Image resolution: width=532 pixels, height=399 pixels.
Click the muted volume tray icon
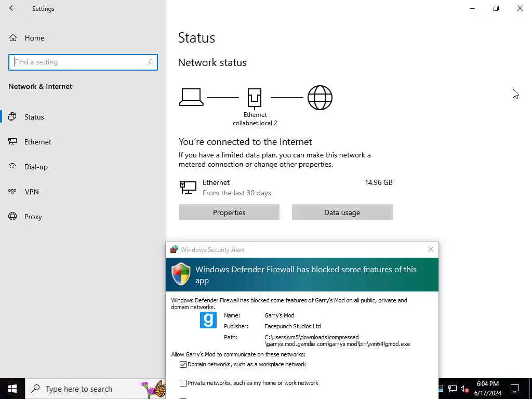(464, 389)
